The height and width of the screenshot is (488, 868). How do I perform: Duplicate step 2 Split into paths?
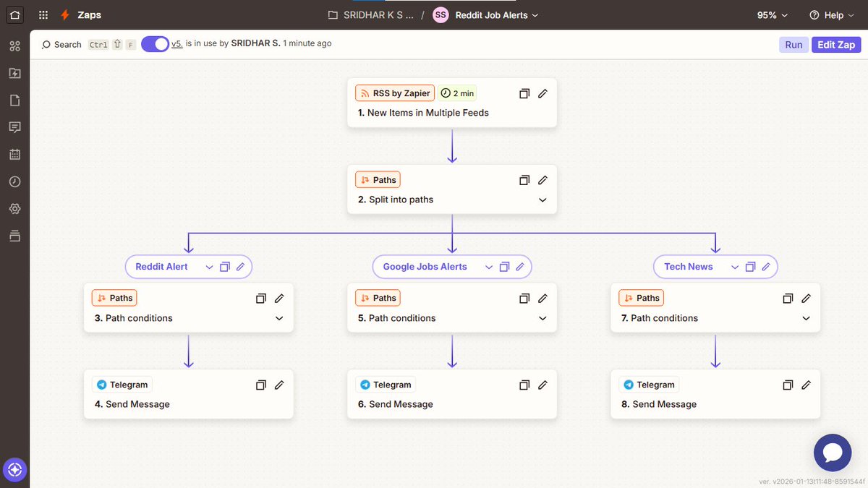[x=524, y=180]
